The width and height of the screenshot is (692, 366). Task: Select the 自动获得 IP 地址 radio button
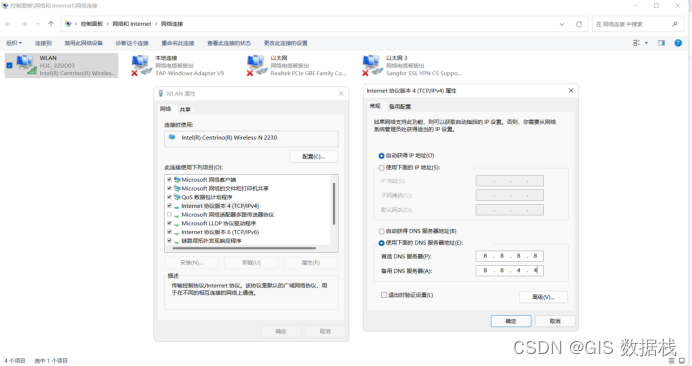pyautogui.click(x=381, y=156)
